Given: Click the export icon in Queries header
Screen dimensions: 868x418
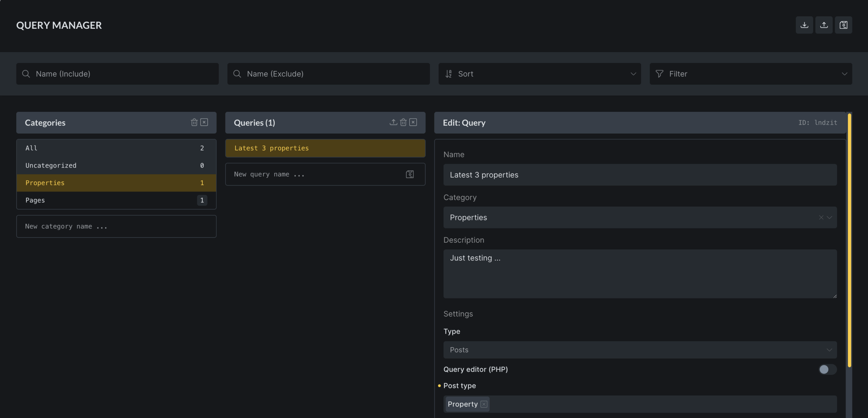Looking at the screenshot, I should click(393, 122).
